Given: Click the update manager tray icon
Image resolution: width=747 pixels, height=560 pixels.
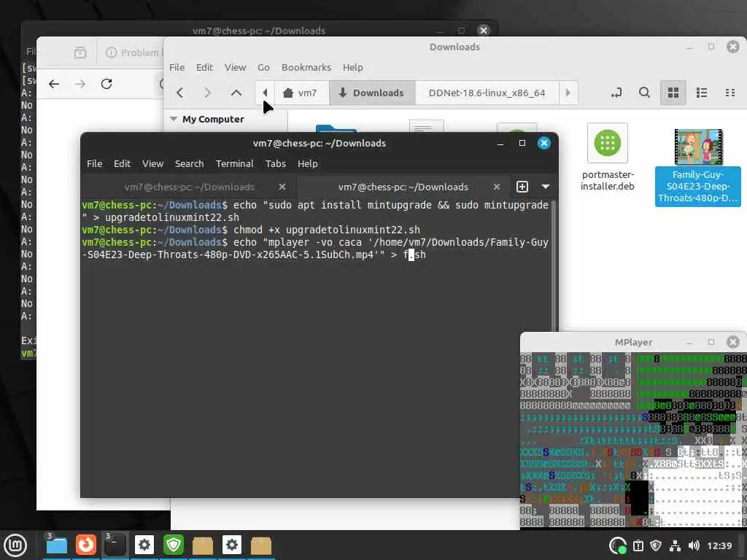Looking at the screenshot, I should click(618, 545).
